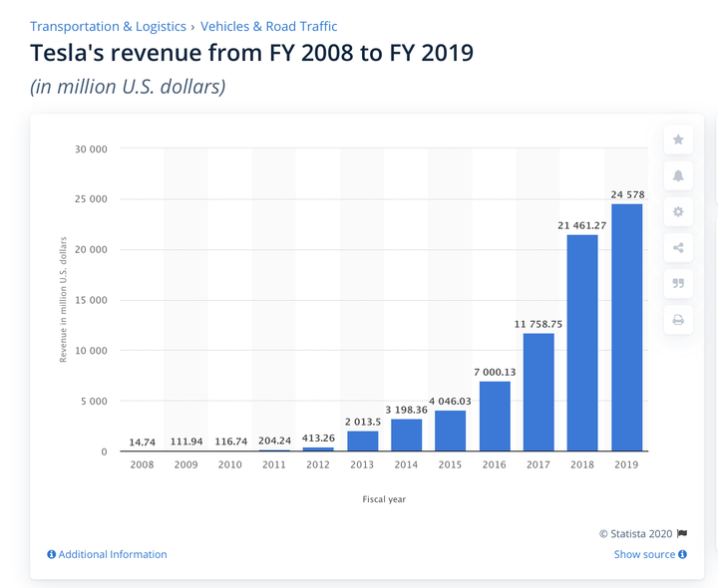Click the Statista 2020 copyright text

635,533
